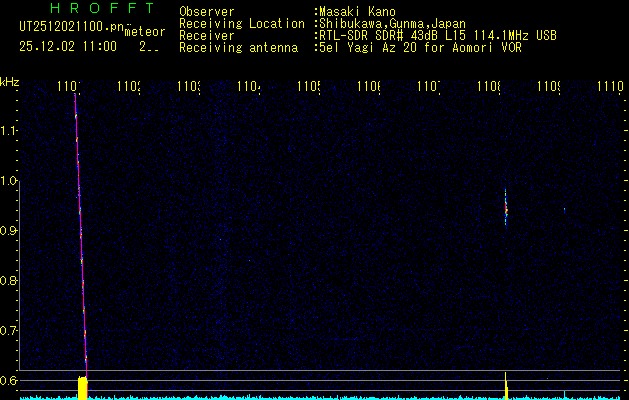Click the wide yellow power bar at bottom left

click(x=82, y=387)
